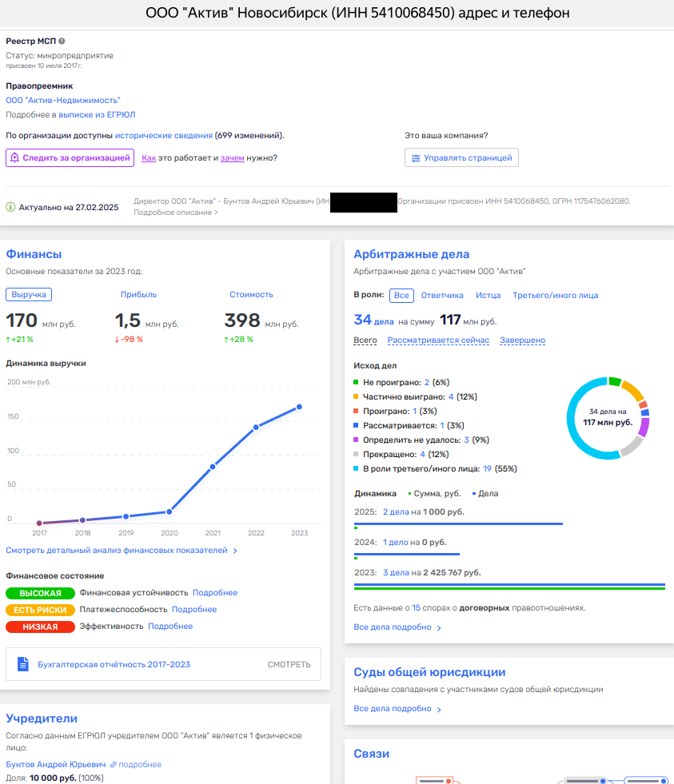
Task: Click Управлять страницей button
Action: point(461,157)
